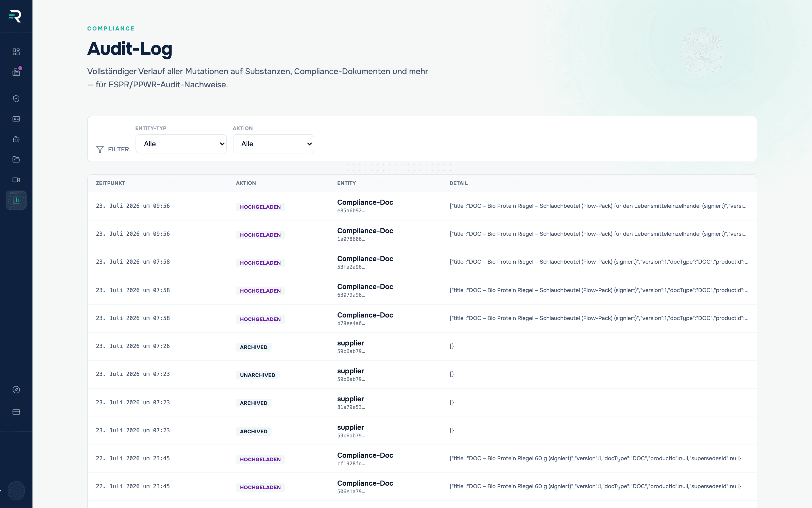Screen dimensions: 812x508
Task: Click detail JSON for entity 53fa2a96
Action: [x=599, y=262]
